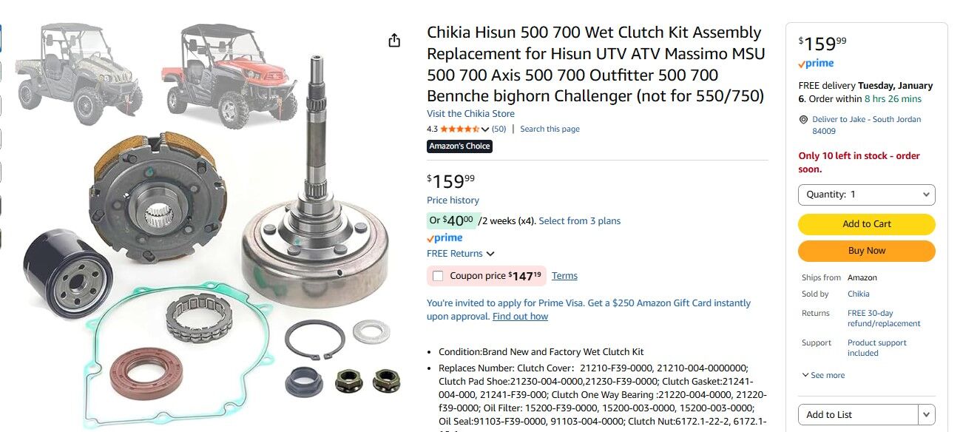Click the location pin icon by Deliver to Jake

point(803,120)
